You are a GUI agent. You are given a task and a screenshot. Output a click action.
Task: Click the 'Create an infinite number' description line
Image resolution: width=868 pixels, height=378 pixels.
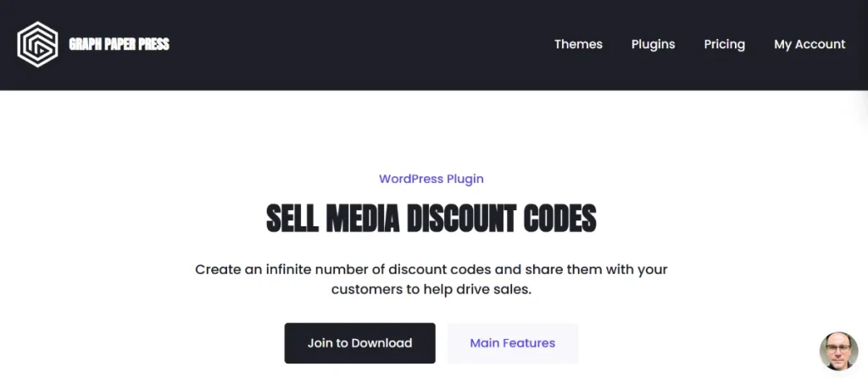click(431, 270)
